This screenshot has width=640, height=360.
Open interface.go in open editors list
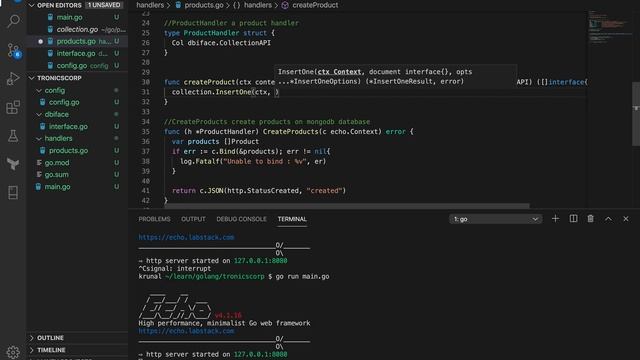pos(76,53)
